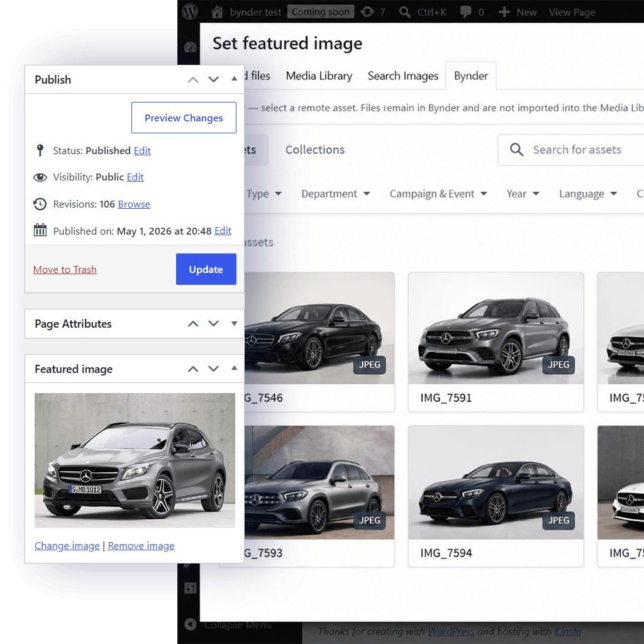
Task: Move the Page Attributes panel up
Action: pos(193,324)
